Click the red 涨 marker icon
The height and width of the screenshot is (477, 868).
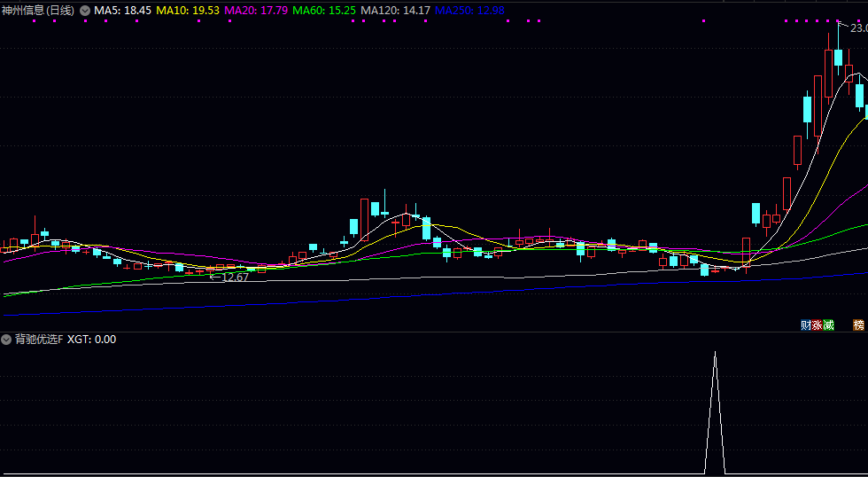click(x=817, y=325)
